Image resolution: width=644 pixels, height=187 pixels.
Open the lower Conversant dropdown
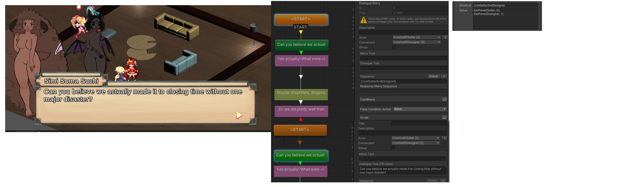point(416,143)
